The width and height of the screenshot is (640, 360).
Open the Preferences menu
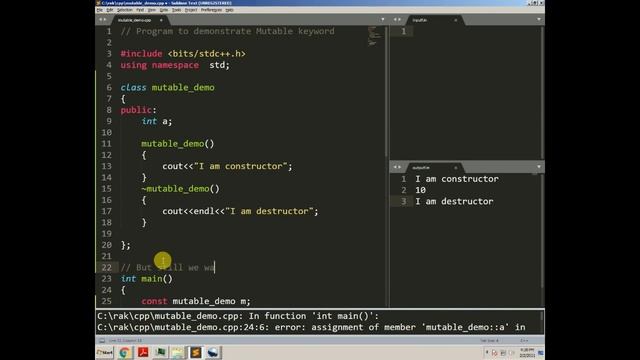211,10
